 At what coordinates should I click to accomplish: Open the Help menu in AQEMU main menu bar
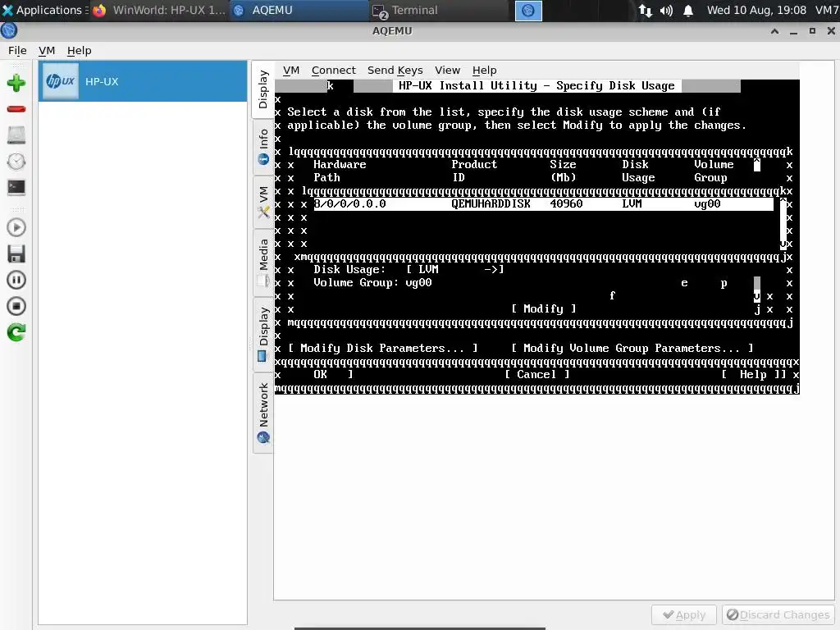pos(80,50)
